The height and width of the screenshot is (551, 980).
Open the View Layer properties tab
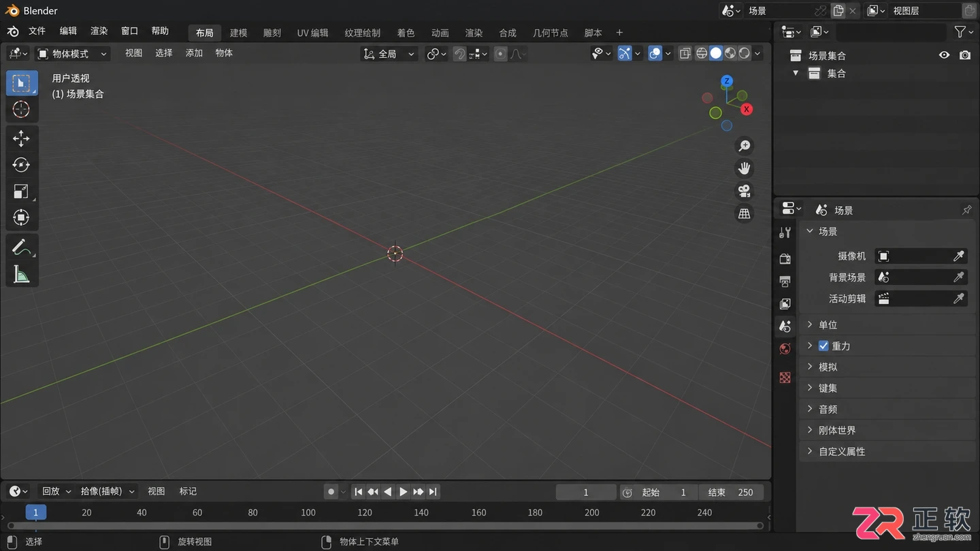coord(785,303)
